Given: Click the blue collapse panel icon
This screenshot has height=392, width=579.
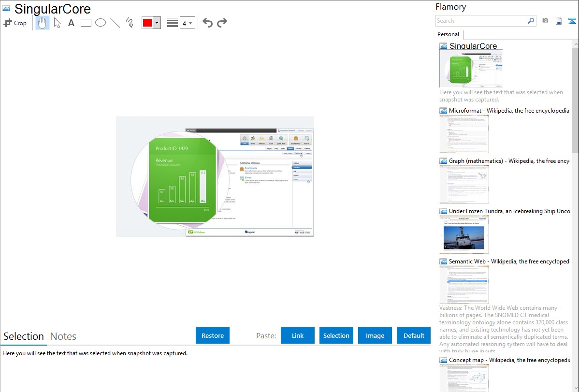Looking at the screenshot, I should (572, 21).
